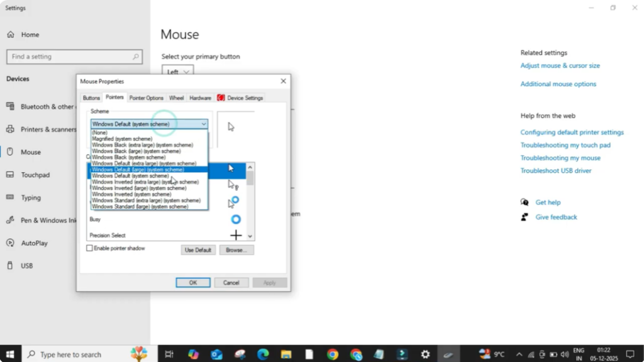Enable pointer shadow checkbox
Viewport: 644px width, 362px height.
tap(90, 250)
